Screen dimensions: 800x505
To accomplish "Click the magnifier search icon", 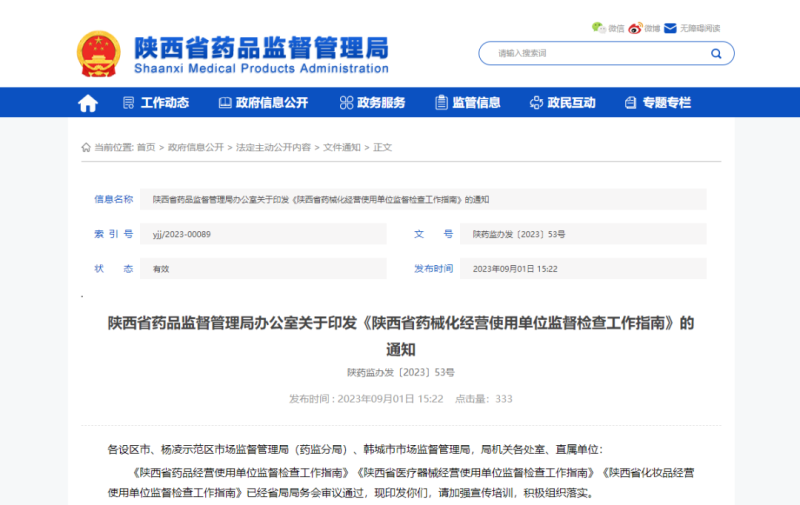I will pyautogui.click(x=716, y=53).
